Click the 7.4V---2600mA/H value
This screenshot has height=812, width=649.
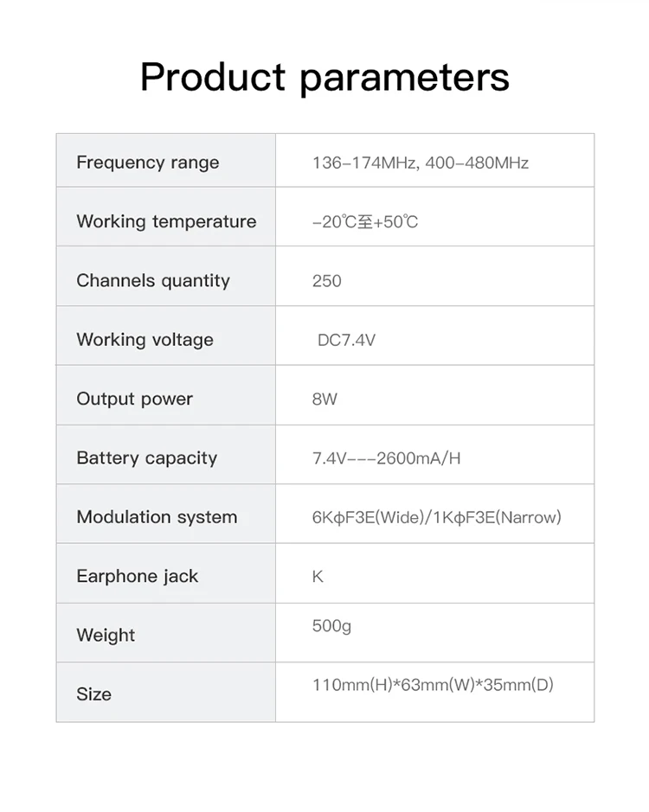coord(386,458)
